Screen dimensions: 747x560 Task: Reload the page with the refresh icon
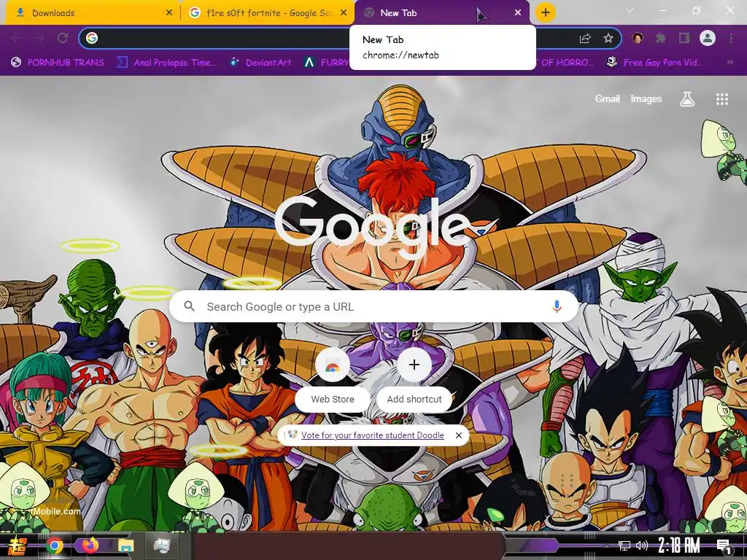pyautogui.click(x=63, y=38)
